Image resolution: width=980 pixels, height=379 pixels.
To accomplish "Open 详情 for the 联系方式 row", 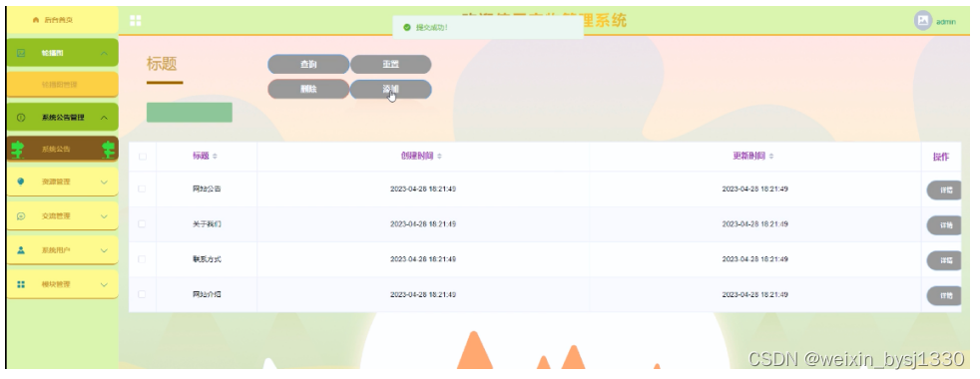I will click(944, 260).
